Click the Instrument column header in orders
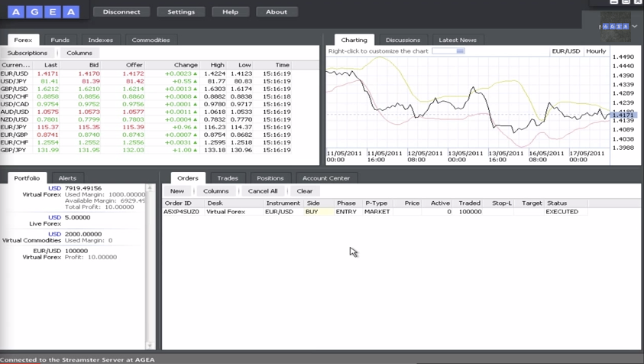 click(x=283, y=203)
